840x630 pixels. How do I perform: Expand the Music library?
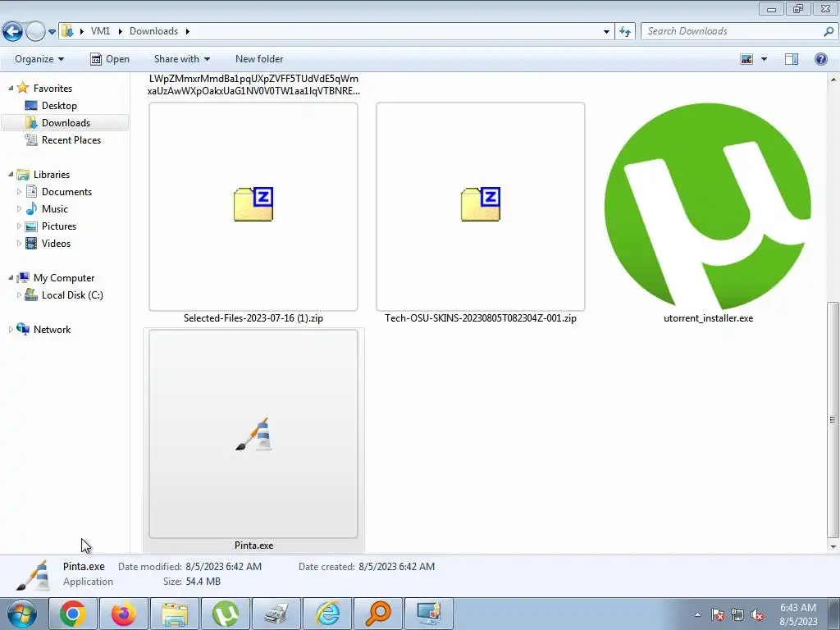(x=20, y=208)
